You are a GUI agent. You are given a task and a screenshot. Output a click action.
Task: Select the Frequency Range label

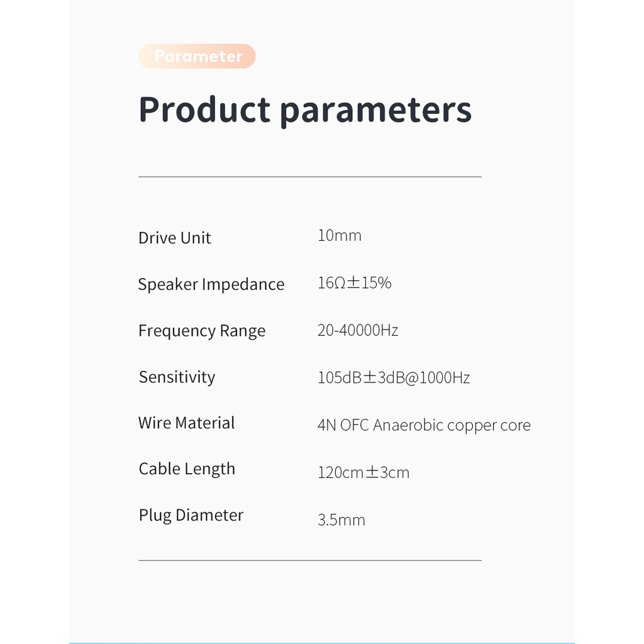click(202, 331)
